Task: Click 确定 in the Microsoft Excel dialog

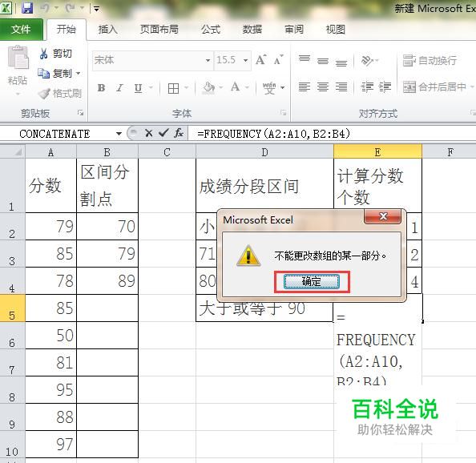Action: click(x=312, y=281)
